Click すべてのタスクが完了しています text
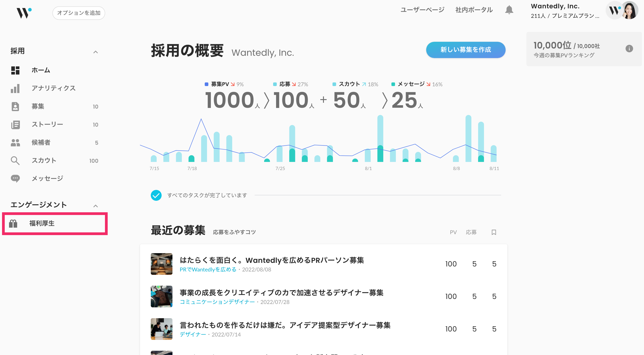 207,195
